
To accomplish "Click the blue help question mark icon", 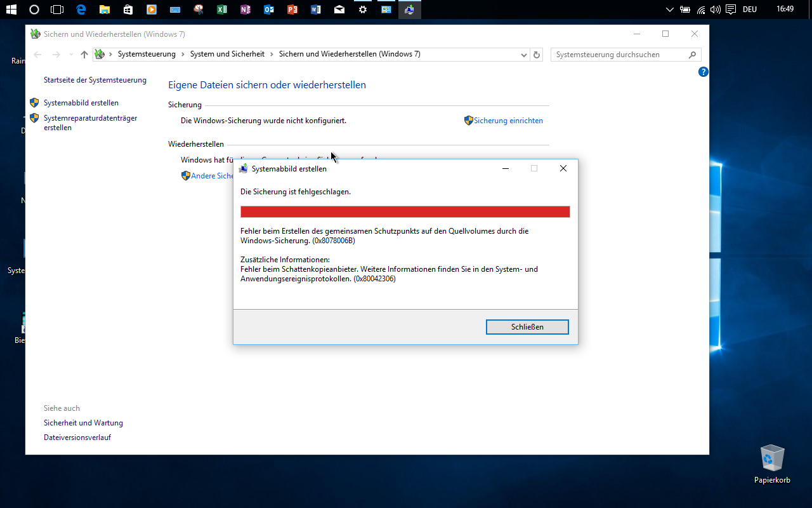I will [703, 72].
